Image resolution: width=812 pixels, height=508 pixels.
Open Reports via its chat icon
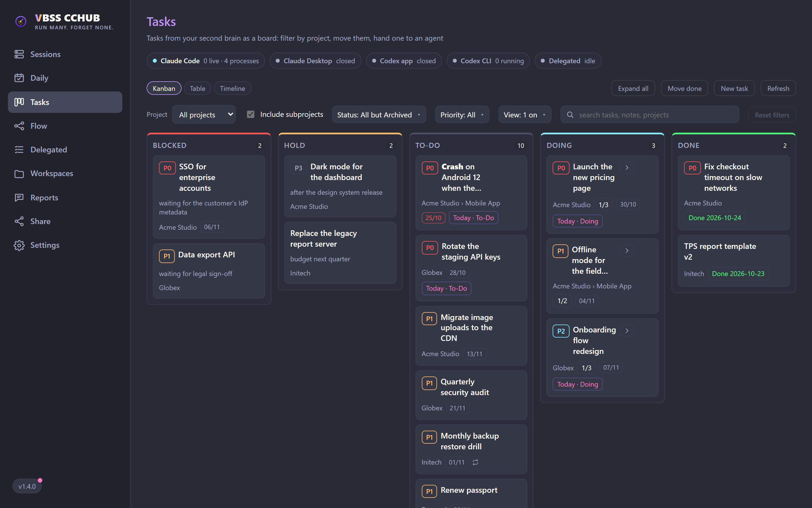coord(19,198)
